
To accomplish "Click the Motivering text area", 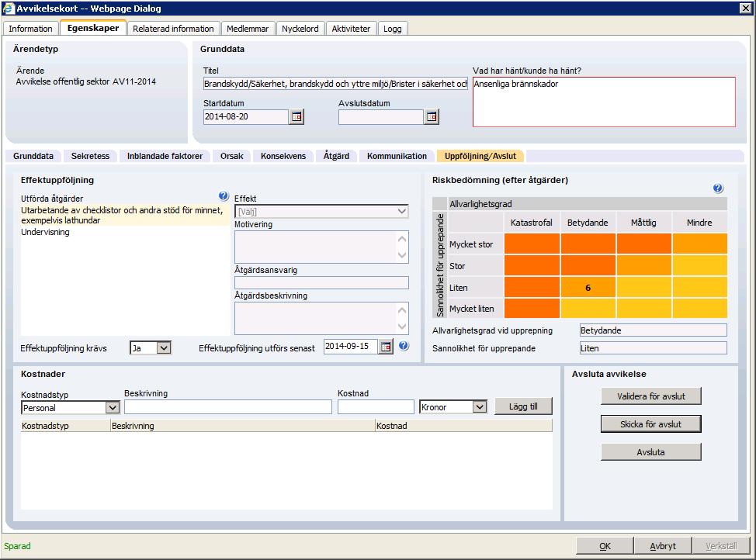I will [x=321, y=247].
